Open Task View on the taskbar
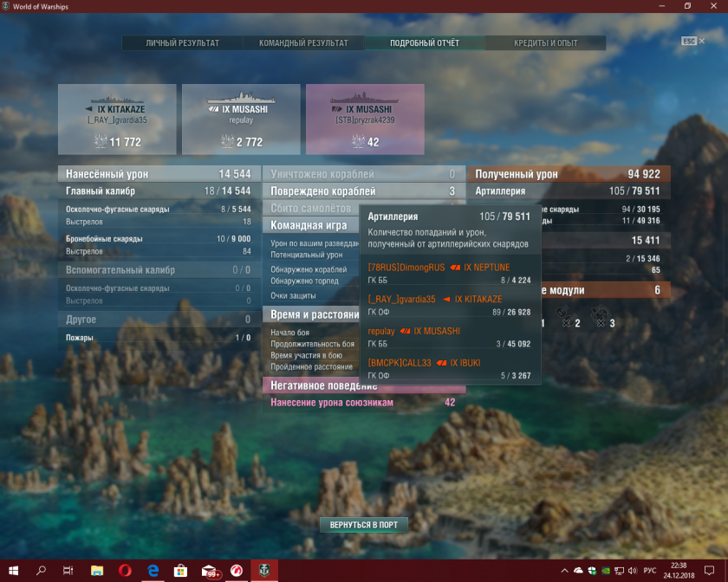The height and width of the screenshot is (582, 728). (x=68, y=571)
